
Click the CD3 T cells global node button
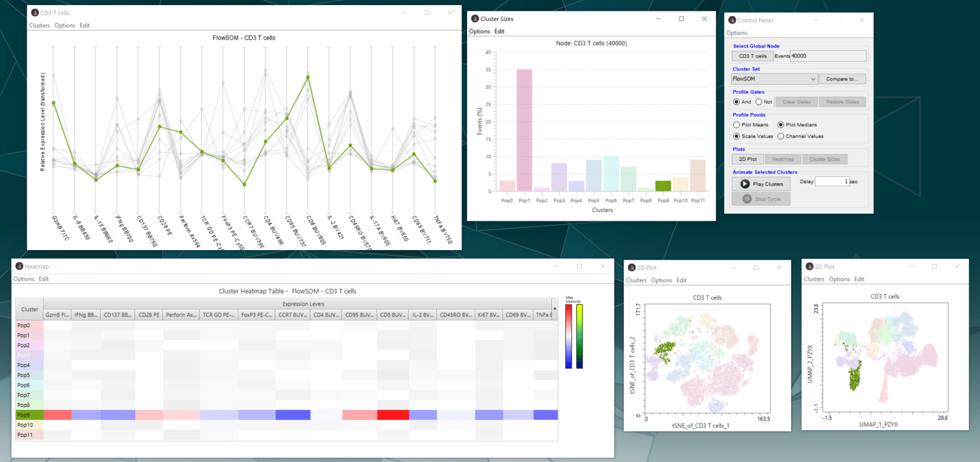point(752,56)
